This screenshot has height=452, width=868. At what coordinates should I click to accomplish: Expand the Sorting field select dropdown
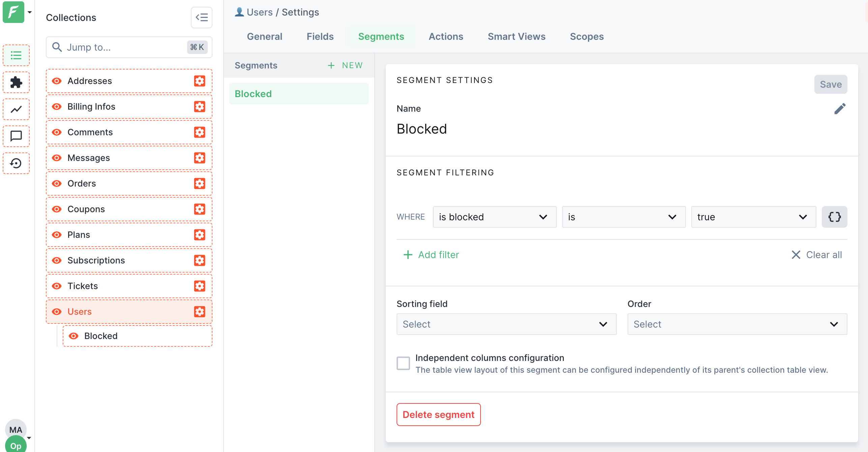pos(506,324)
